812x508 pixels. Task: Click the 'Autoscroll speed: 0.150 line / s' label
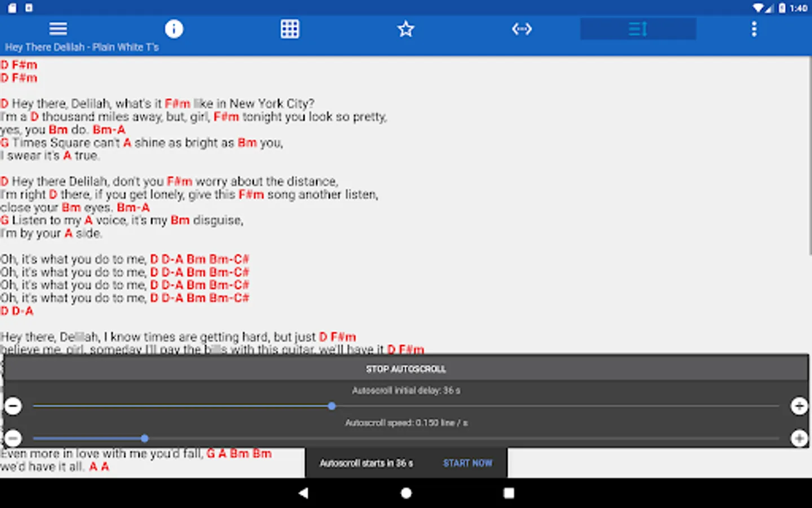point(406,422)
